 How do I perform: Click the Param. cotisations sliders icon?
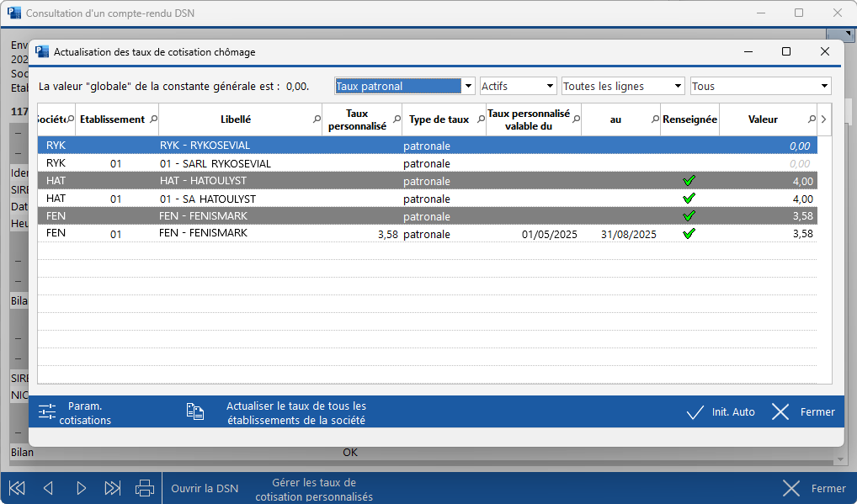tap(47, 412)
